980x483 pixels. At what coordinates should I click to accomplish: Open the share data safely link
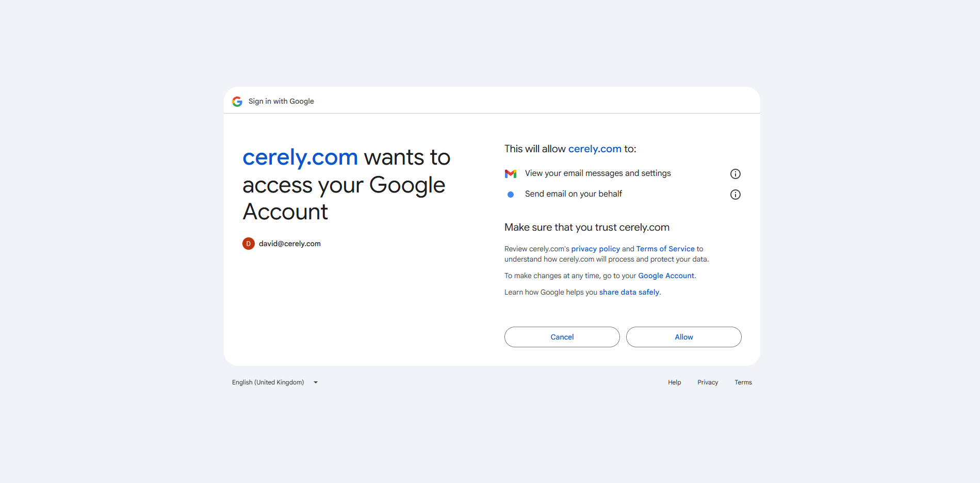tap(629, 292)
